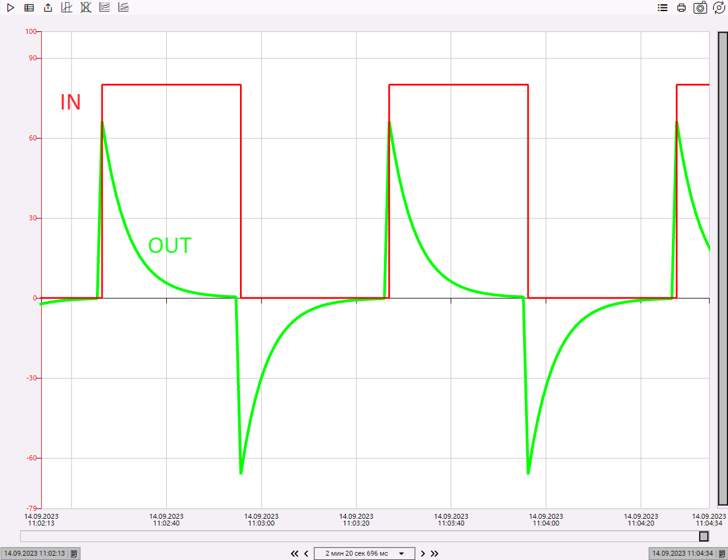Image resolution: width=728 pixels, height=560 pixels.
Task: Click the printer icon
Action: tap(681, 8)
